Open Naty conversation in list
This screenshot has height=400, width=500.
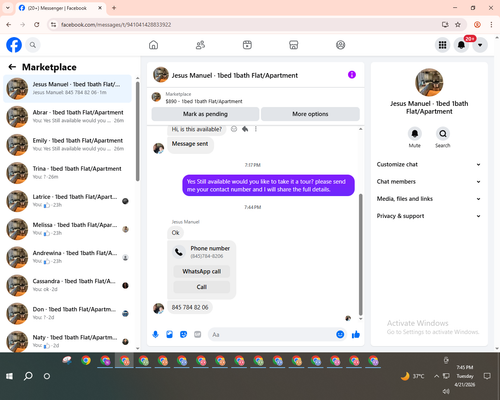(x=67, y=341)
